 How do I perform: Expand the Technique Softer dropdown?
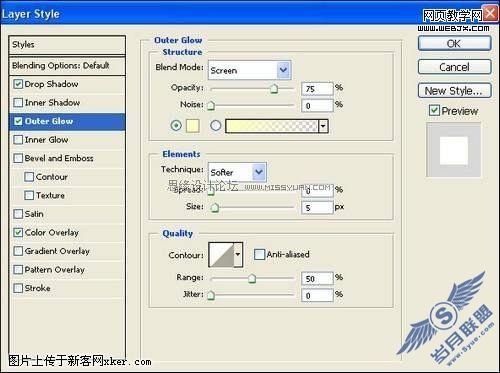pyautogui.click(x=237, y=172)
